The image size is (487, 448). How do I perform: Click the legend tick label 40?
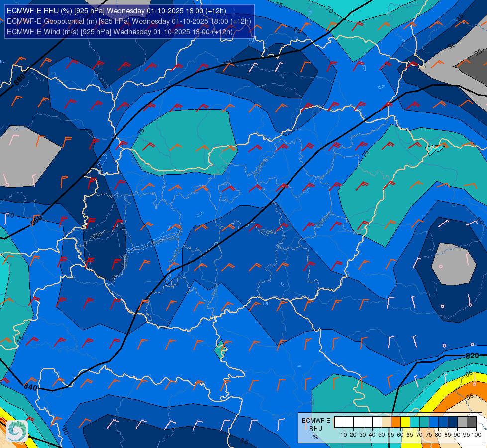[x=372, y=435]
